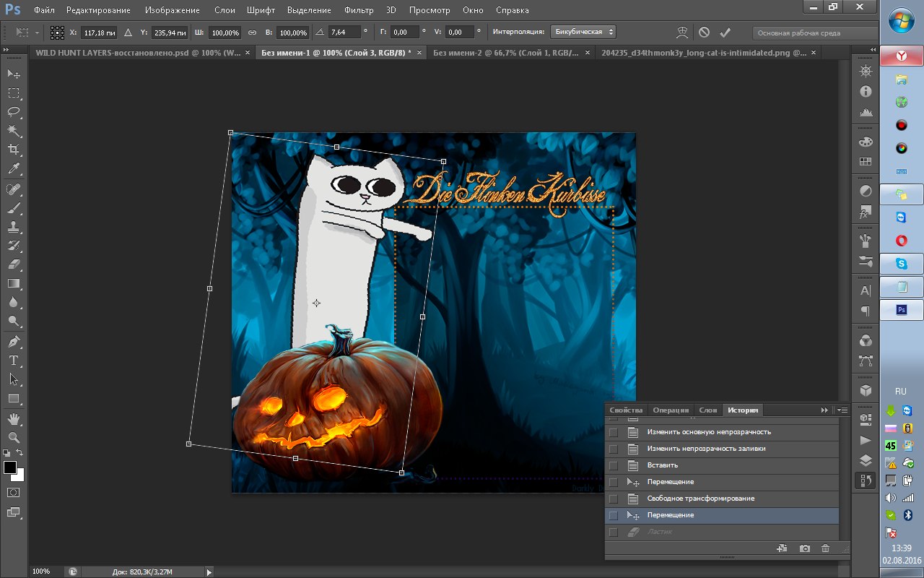This screenshot has width=924, height=578.
Task: Select the Clone Stamp tool
Action: point(14,227)
